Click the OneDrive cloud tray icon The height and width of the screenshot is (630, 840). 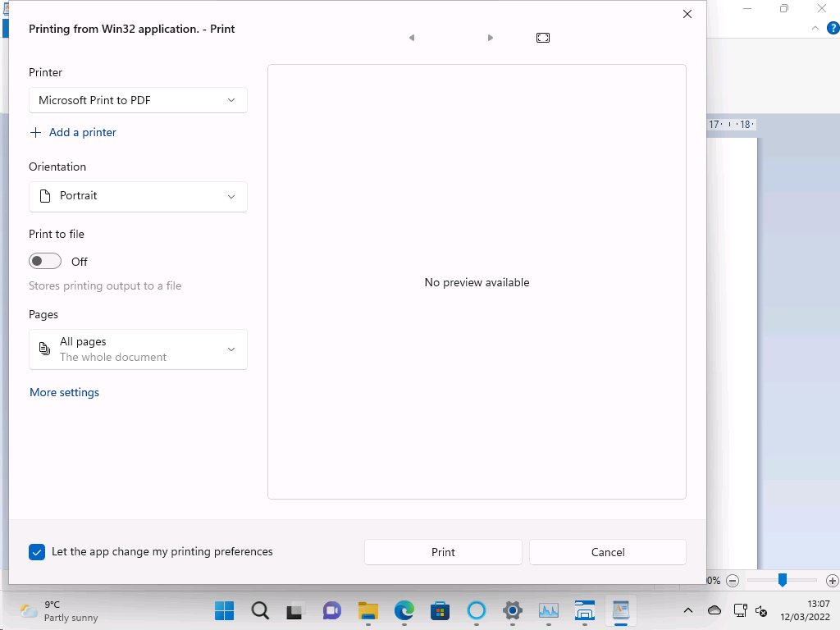[x=714, y=610]
